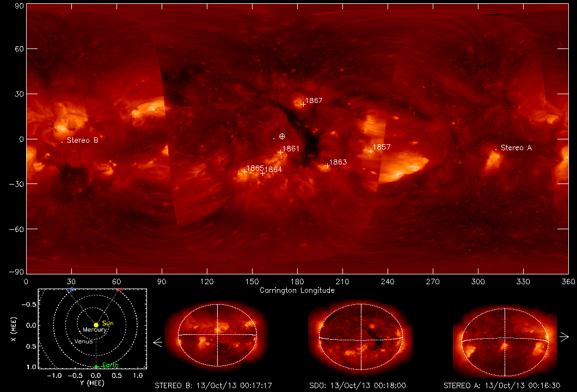
Task: Click the left arrow beside STEREO B image
Action: tap(158, 342)
